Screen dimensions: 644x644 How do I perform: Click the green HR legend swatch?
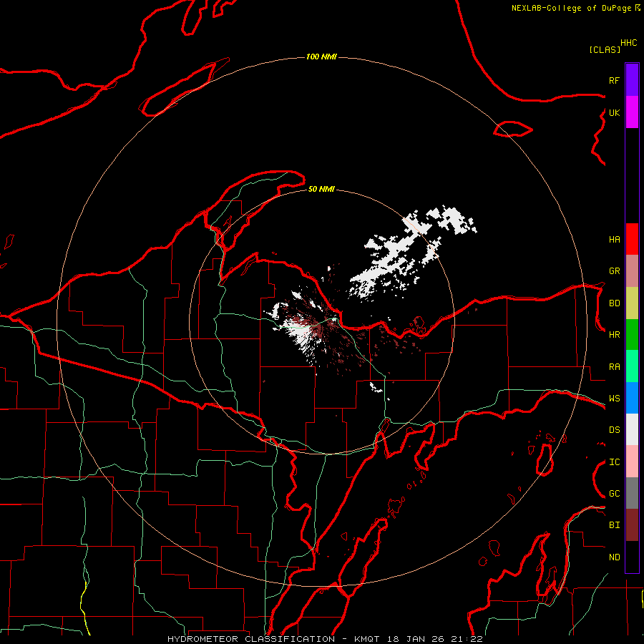(632, 335)
